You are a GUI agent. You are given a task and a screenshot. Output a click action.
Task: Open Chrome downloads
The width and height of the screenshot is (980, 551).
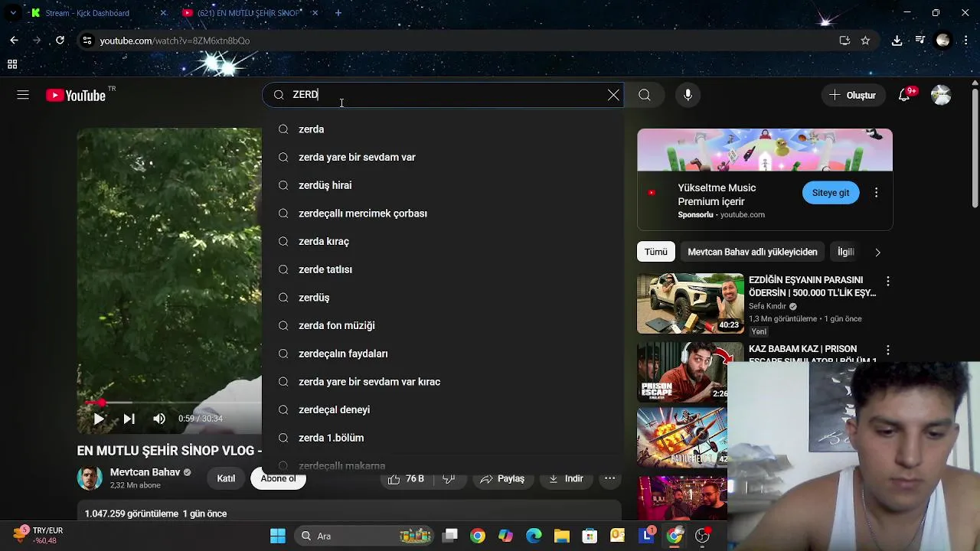[897, 41]
